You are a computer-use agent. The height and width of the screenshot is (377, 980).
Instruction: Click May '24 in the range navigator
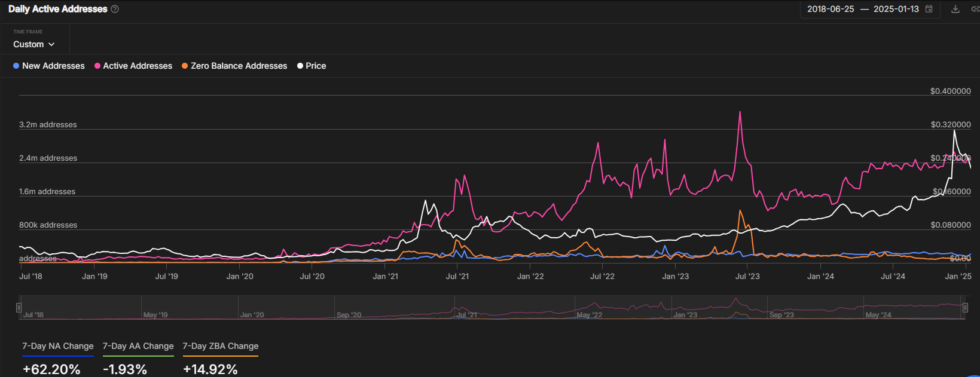tap(878, 315)
